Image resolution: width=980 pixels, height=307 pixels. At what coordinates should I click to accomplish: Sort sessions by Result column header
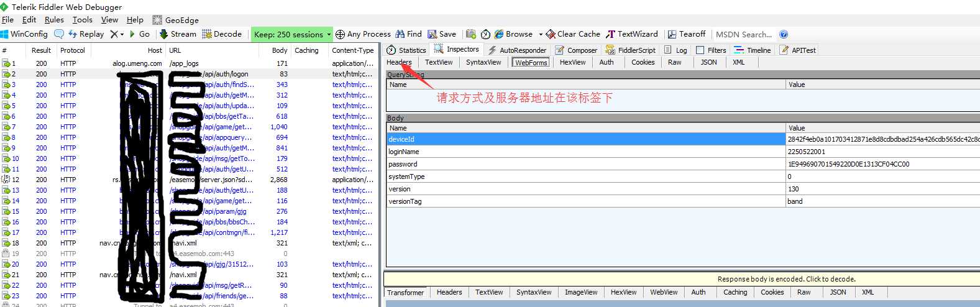(41, 50)
